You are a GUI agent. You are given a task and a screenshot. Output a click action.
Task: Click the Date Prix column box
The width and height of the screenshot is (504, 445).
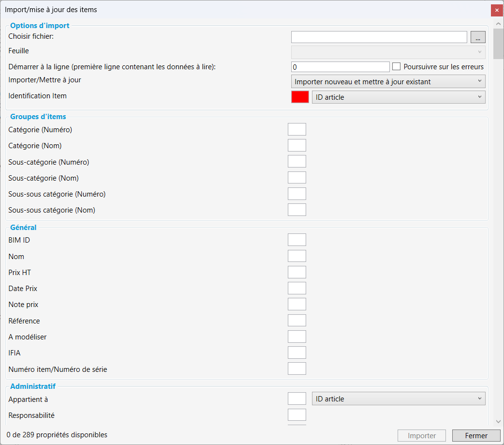point(297,288)
